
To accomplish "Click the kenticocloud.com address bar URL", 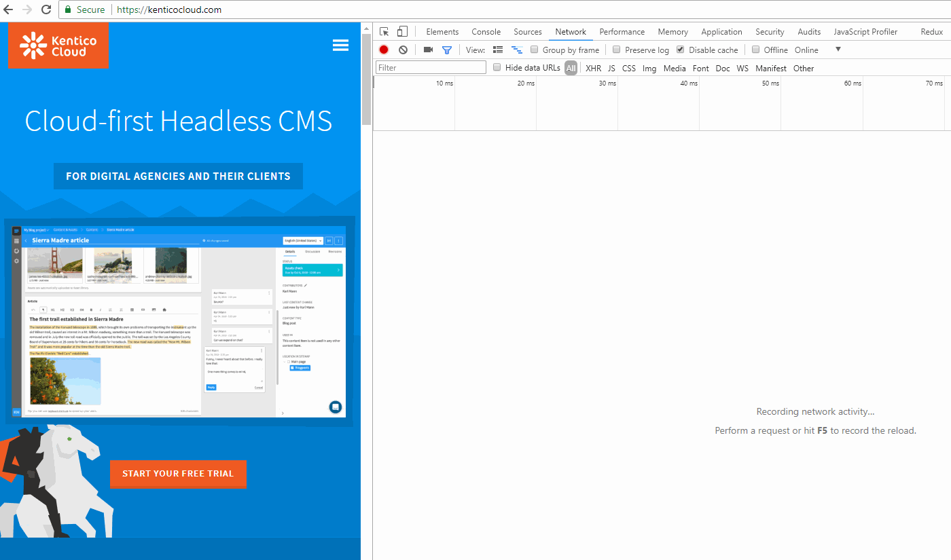I will (x=169, y=10).
